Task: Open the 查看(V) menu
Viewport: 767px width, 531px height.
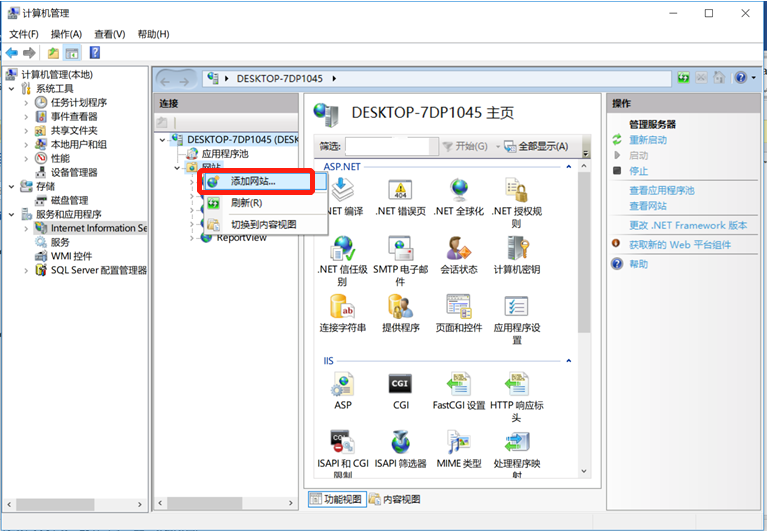Action: (x=110, y=34)
